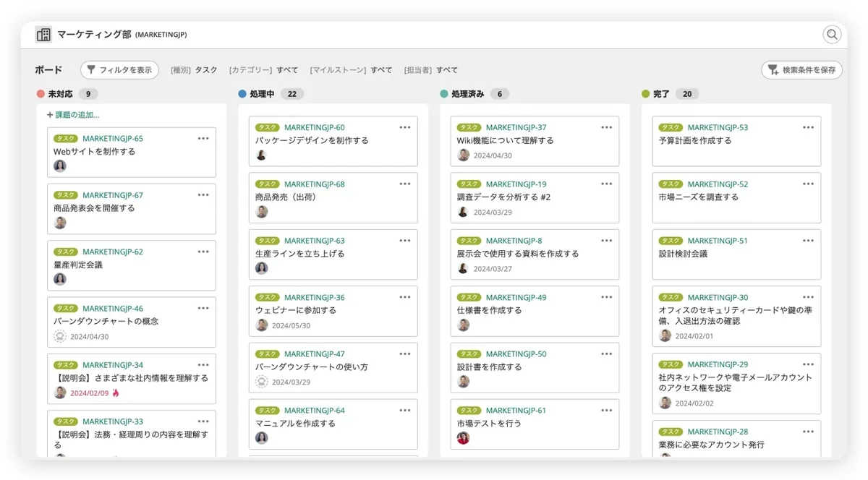Click the due date 2024/05/30
Image resolution: width=868 pixels, height=480 pixels.
291,326
